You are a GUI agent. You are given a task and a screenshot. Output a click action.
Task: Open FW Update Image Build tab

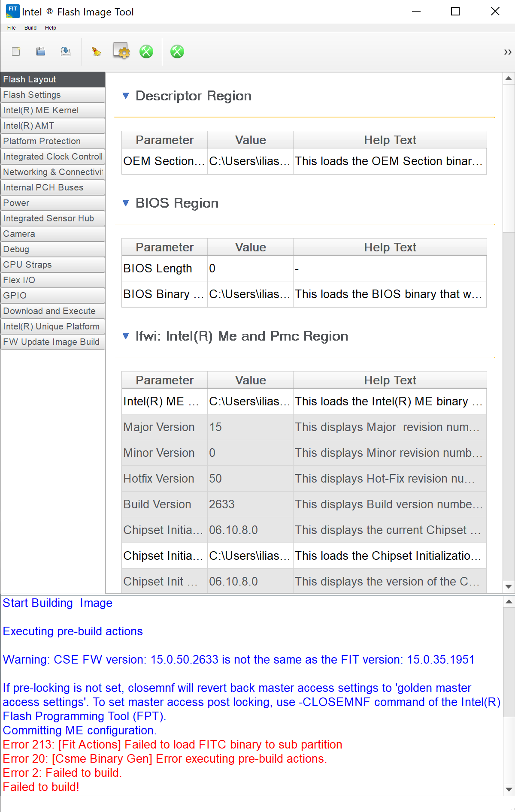[x=53, y=342]
